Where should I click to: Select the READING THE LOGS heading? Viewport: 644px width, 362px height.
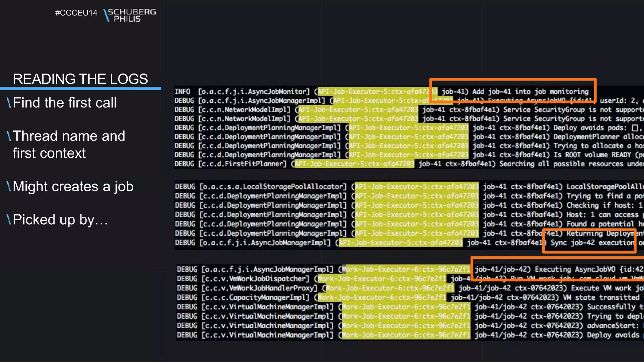(80, 79)
